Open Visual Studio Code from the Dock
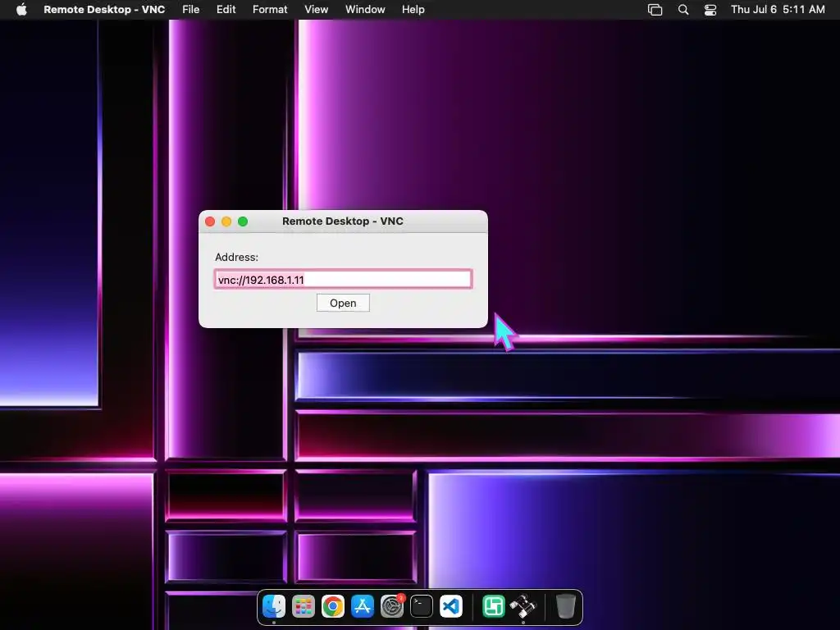Viewport: 840px width, 630px height. point(451,606)
